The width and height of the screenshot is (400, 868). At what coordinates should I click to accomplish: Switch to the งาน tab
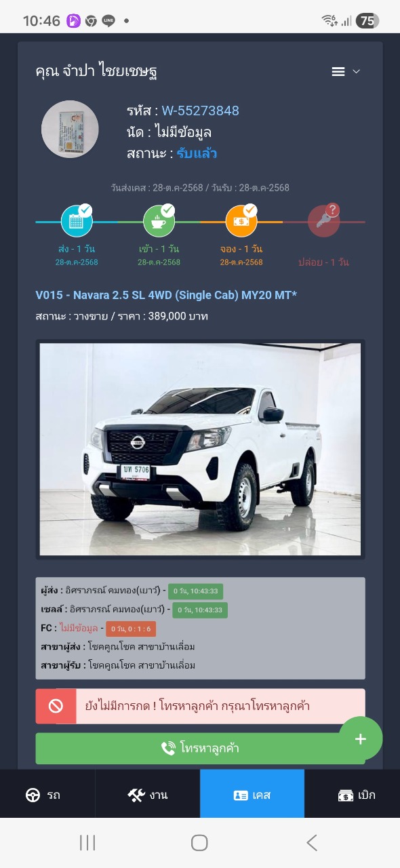point(147,795)
